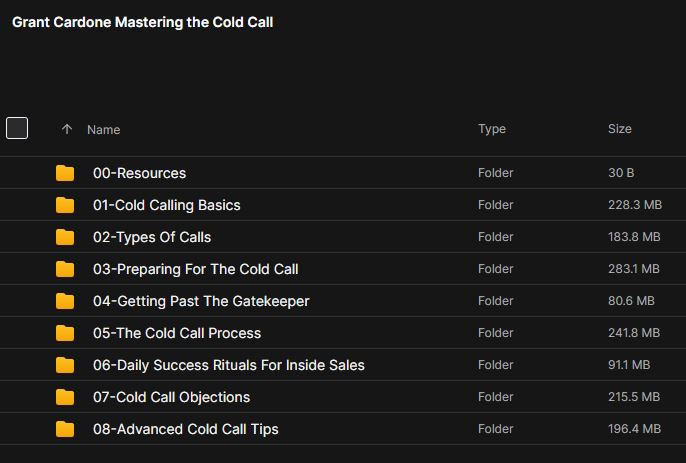Click the folder icon for 02-Types Of Calls
Viewport: 686px width, 463px height.
65,237
